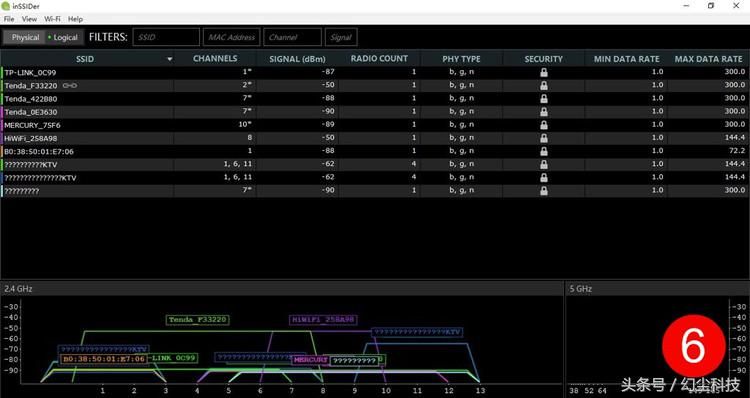Click the lock icon for MERCURY_75F6 row
Viewport: 750px width, 398px height.
click(544, 125)
